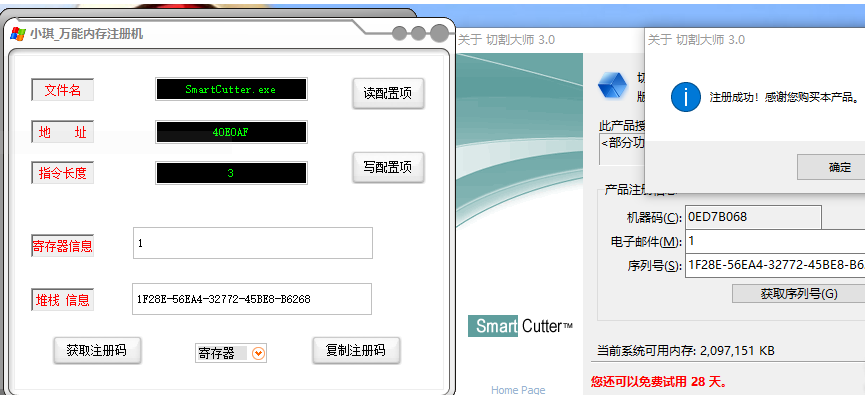Viewport: 865px width, 395px height.
Task: Click the first gray circle title-bar button
Action: [399, 34]
